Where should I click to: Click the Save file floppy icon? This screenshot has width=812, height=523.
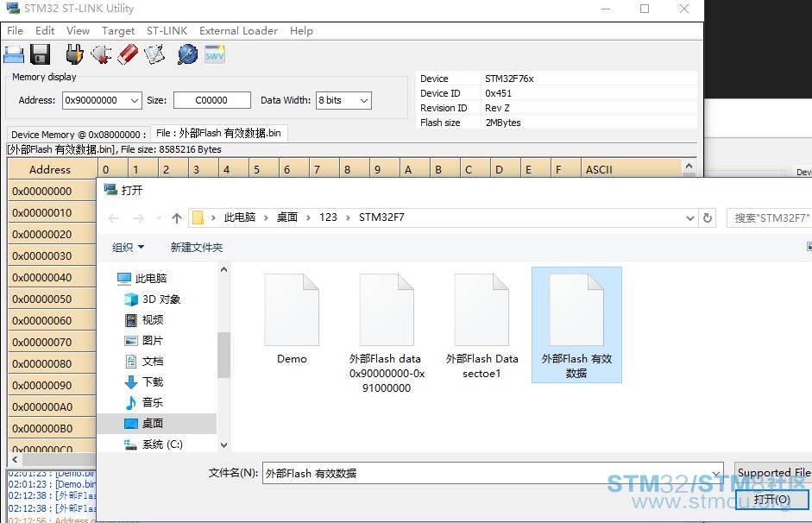(x=40, y=54)
